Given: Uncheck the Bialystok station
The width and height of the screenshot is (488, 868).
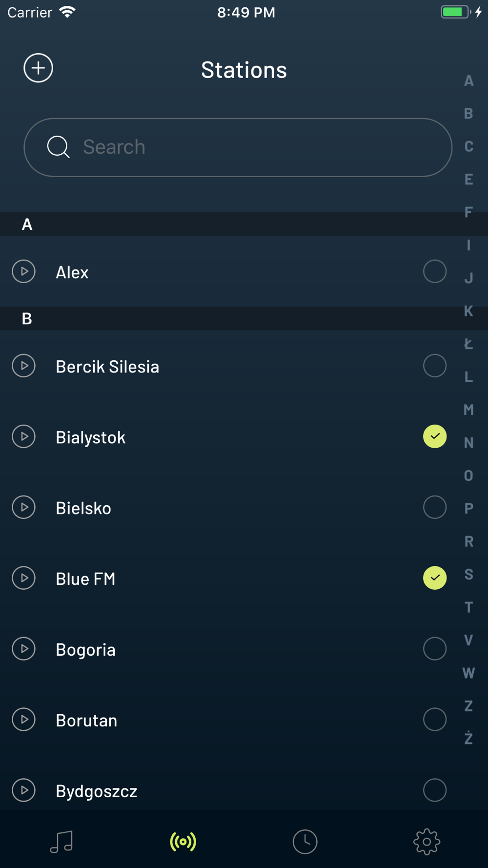Looking at the screenshot, I should click(435, 436).
